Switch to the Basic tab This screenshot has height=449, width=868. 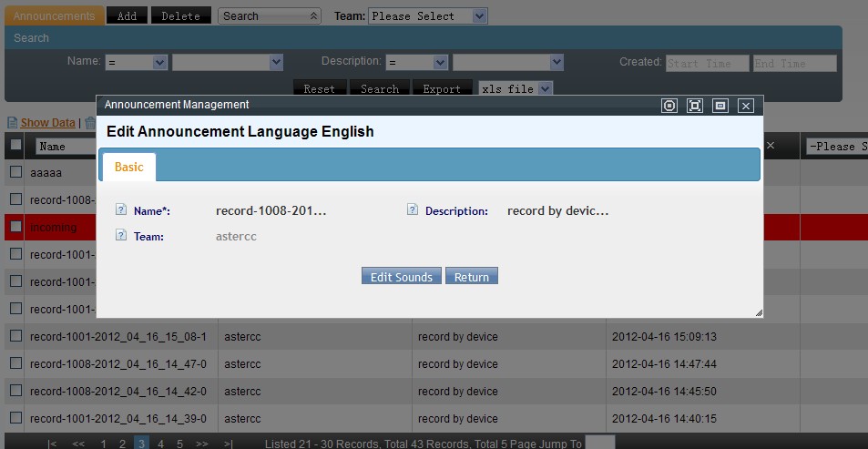128,168
